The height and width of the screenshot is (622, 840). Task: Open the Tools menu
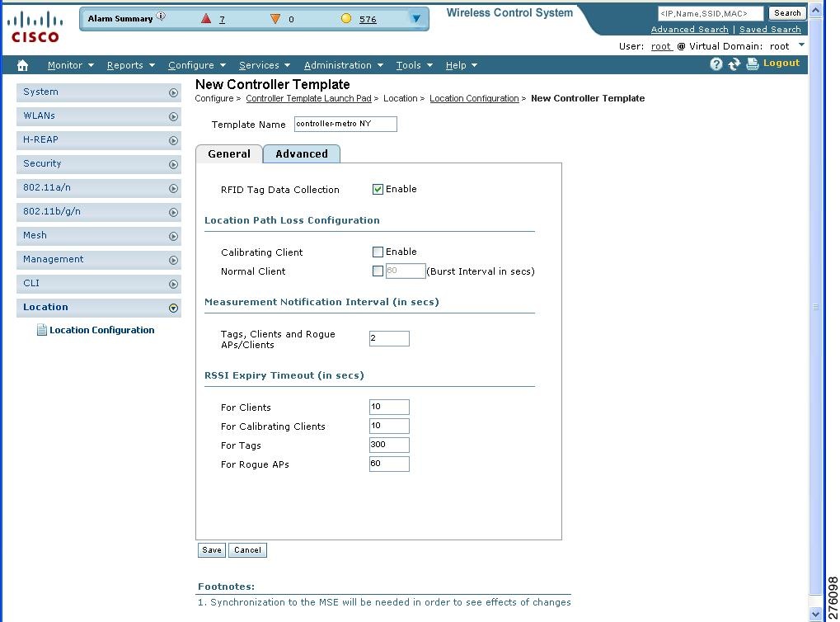pyautogui.click(x=414, y=65)
